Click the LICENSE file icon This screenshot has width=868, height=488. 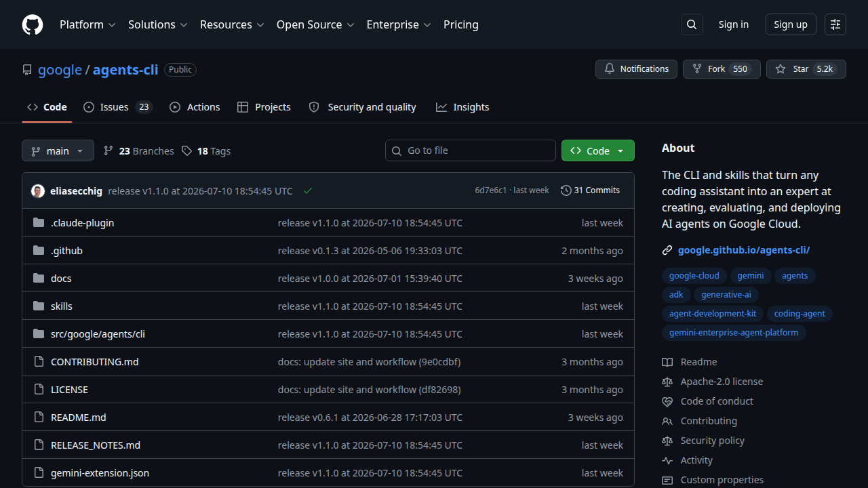point(39,390)
